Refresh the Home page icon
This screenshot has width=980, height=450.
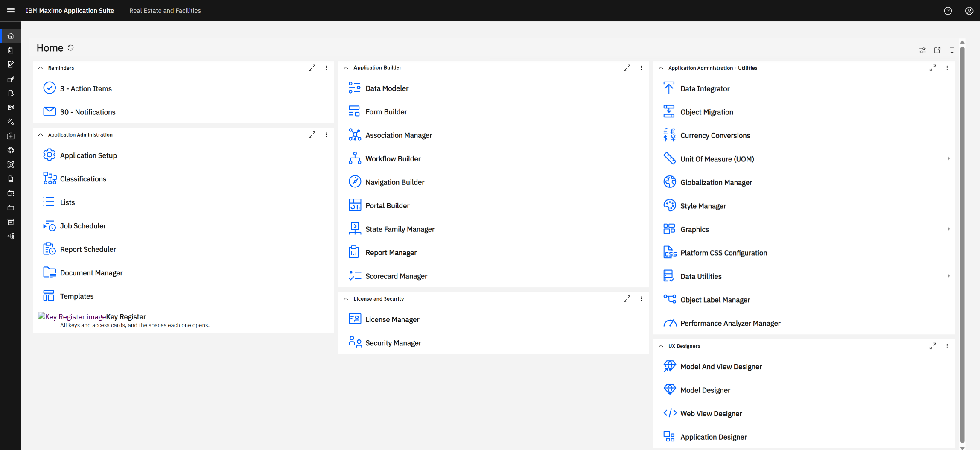71,48
